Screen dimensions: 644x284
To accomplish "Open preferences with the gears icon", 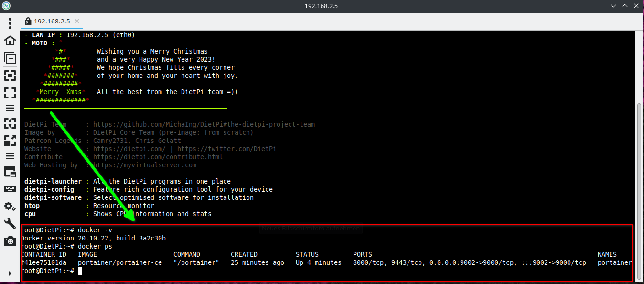I will pos(10,206).
